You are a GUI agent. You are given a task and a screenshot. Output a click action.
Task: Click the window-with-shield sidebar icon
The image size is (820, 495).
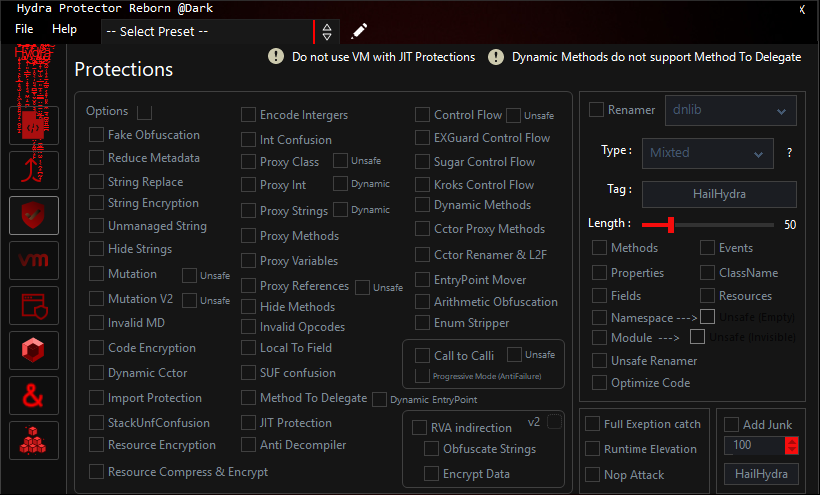(x=33, y=306)
